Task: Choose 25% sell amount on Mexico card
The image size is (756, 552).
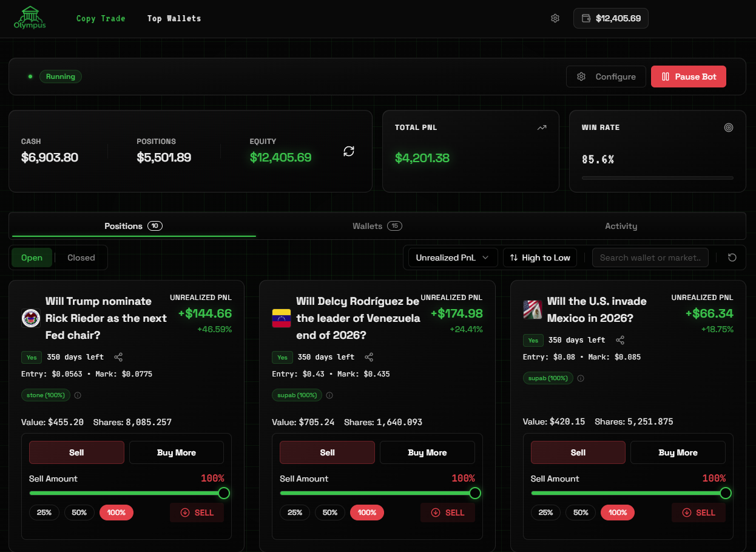Action: pos(545,513)
